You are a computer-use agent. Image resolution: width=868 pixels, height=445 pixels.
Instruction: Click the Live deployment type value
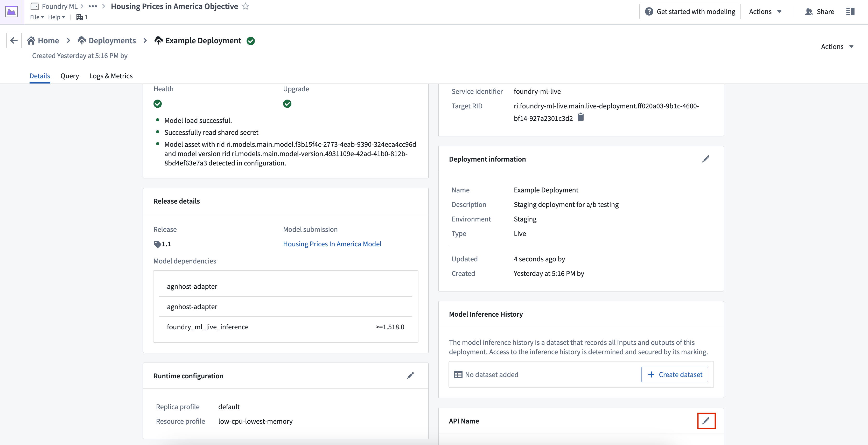coord(520,233)
